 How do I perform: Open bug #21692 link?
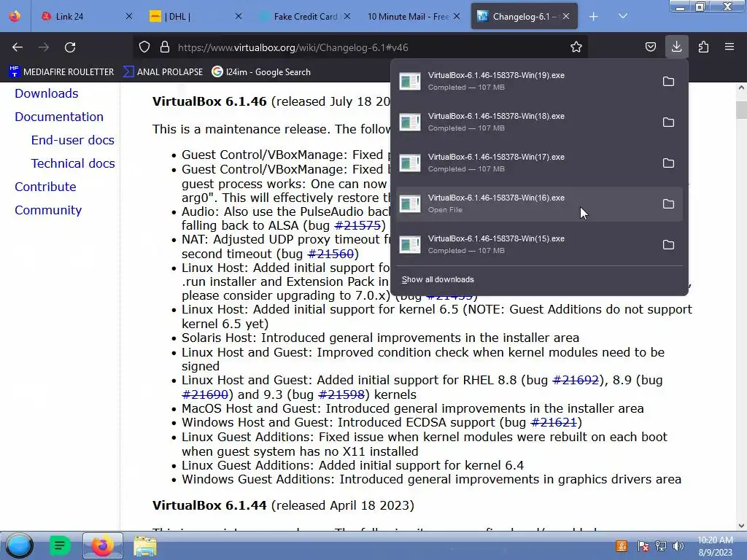575,380
